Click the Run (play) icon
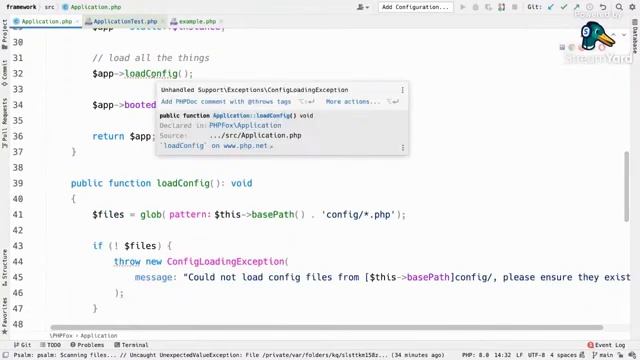The image size is (640, 360). tap(462, 7)
